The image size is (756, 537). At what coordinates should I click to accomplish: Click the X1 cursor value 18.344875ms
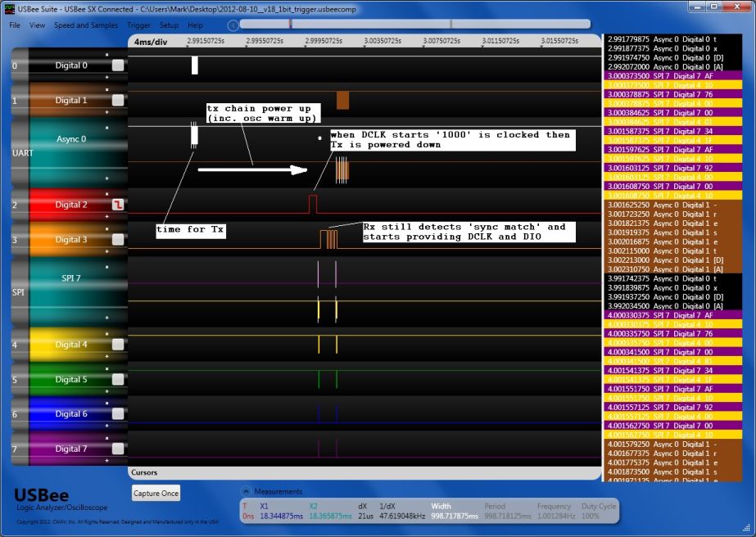click(x=282, y=516)
